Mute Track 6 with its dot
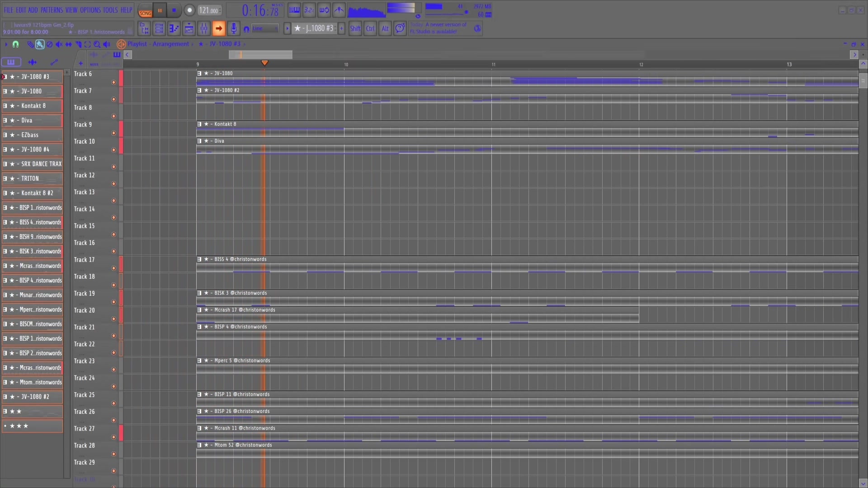 (113, 82)
